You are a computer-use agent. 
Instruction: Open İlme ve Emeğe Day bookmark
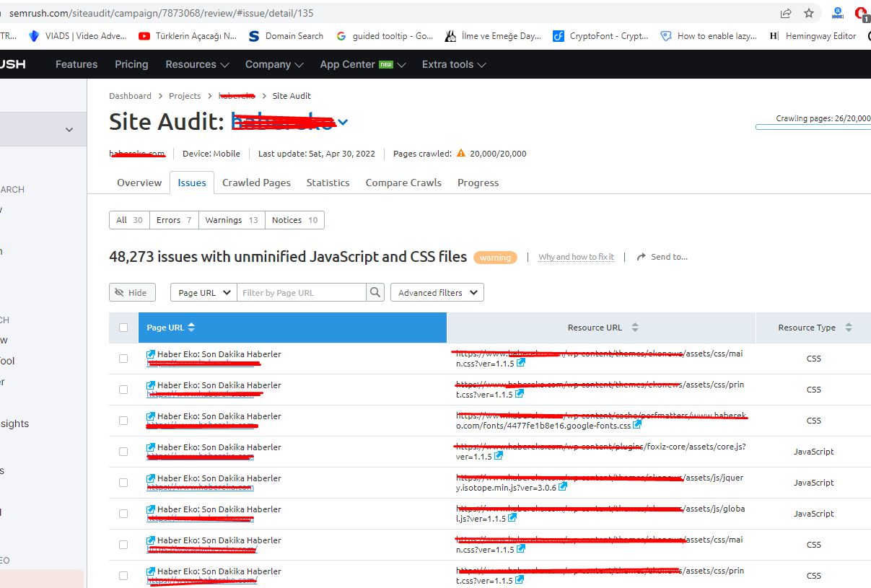point(493,36)
